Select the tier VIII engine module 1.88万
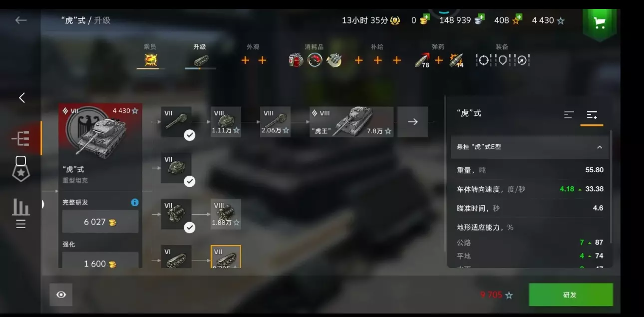 (226, 214)
